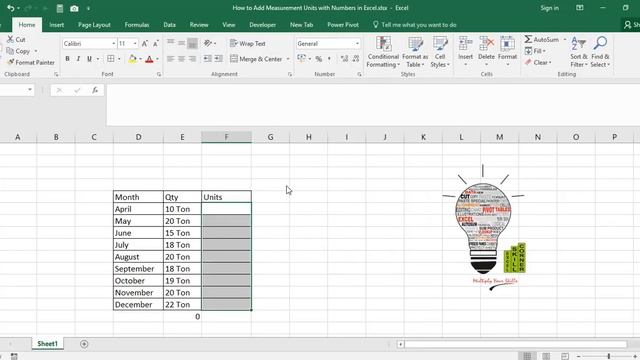The width and height of the screenshot is (640, 360).
Task: Click the Insert cells icon
Action: pyautogui.click(x=465, y=43)
